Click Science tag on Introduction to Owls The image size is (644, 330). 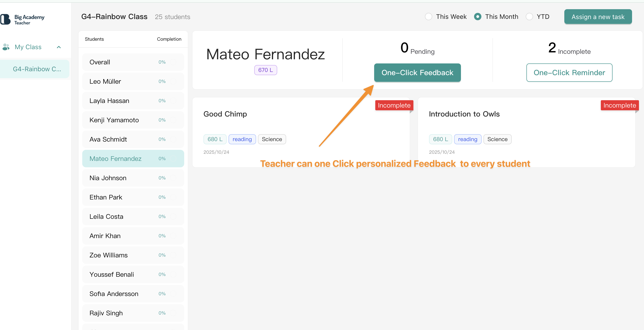[497, 139]
